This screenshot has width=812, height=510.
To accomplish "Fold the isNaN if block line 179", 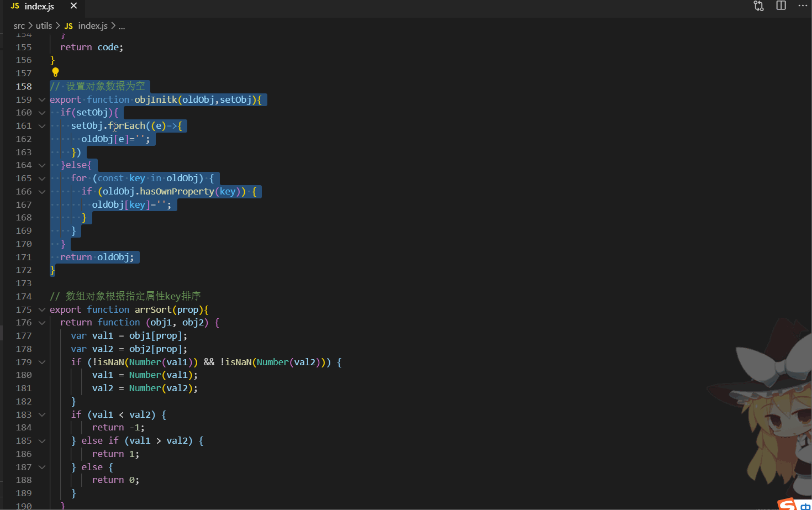I will pyautogui.click(x=42, y=362).
